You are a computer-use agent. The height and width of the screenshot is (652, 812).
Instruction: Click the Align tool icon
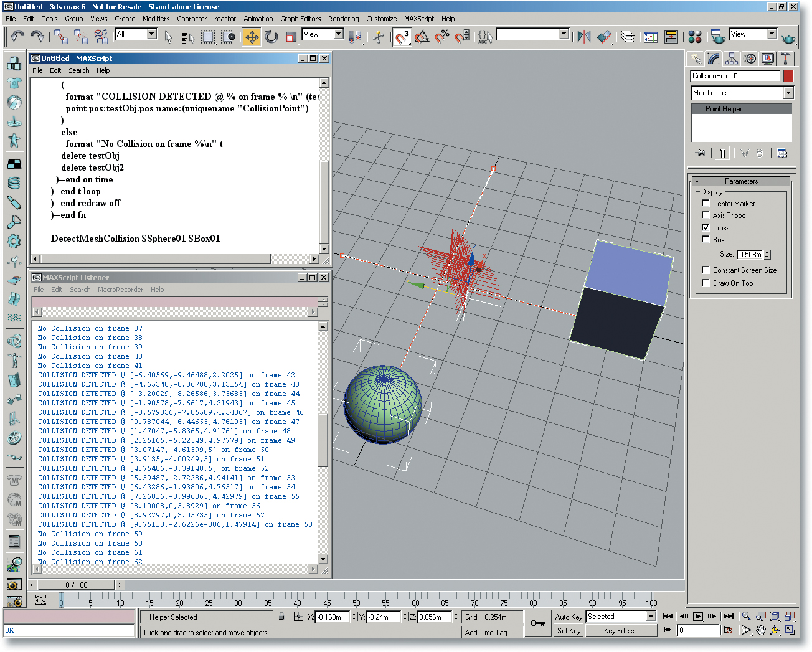pyautogui.click(x=604, y=37)
